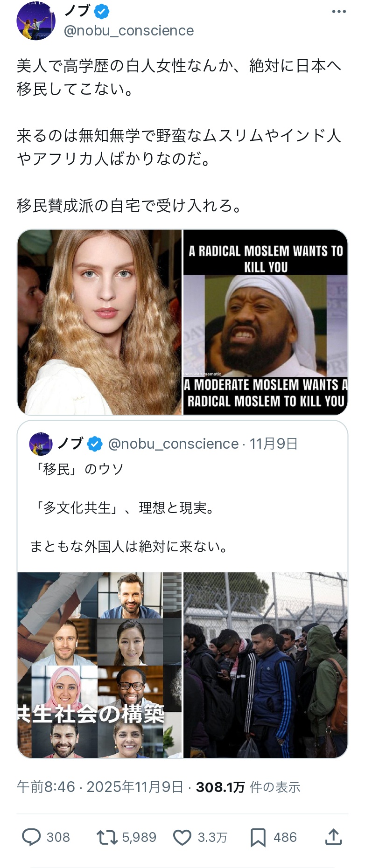Screen dimensions: 365x868
Task: Click the display name ノブ at the top
Action: (77, 11)
